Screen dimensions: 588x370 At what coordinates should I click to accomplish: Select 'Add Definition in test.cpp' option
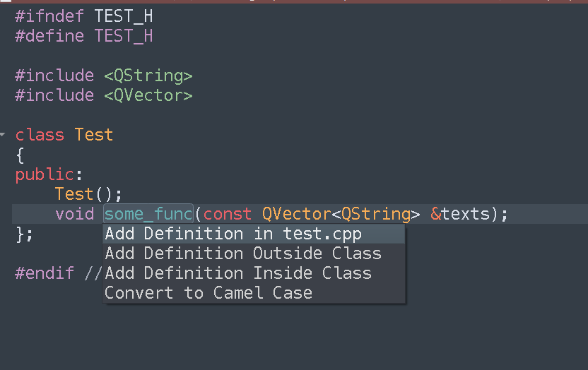233,234
